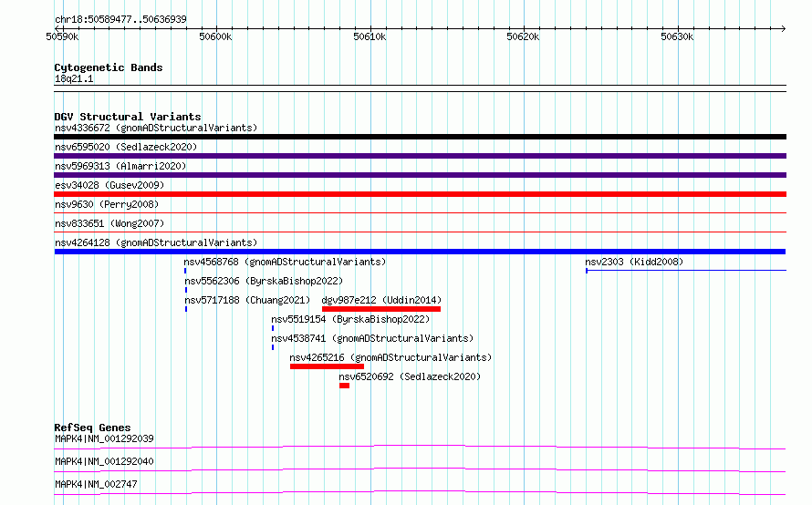The height and width of the screenshot is (505, 812).
Task: Click blue marker under nsv5519154
Action: [x=273, y=328]
